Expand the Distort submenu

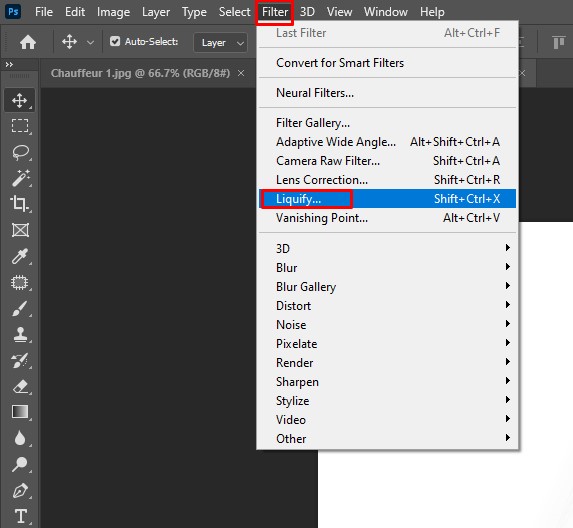point(387,305)
